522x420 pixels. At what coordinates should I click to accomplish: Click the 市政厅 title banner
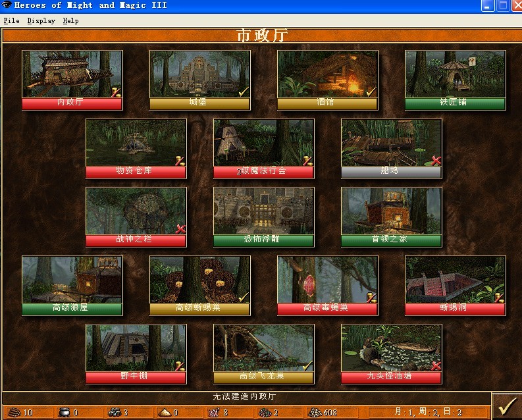pos(262,36)
